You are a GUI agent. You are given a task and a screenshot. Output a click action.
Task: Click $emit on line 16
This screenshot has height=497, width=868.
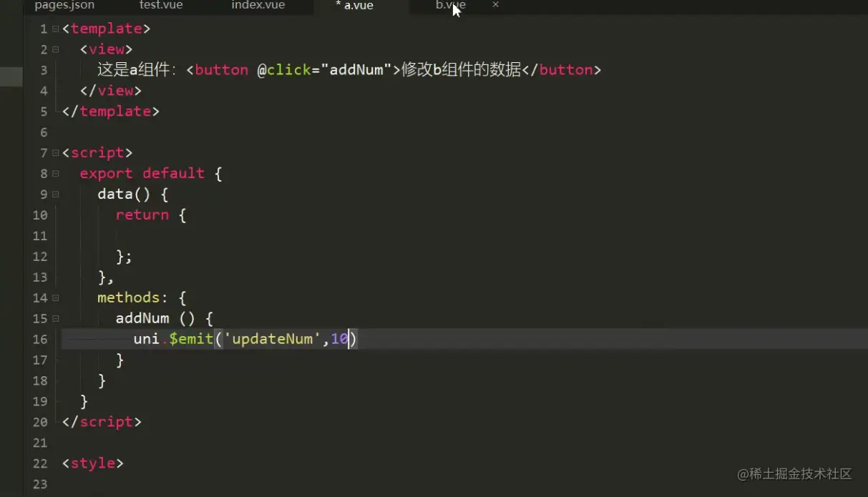coord(191,339)
